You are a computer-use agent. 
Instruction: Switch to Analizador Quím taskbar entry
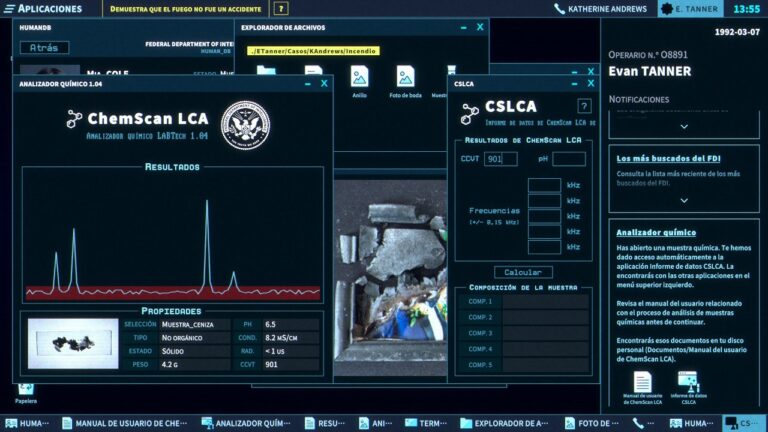[246, 423]
